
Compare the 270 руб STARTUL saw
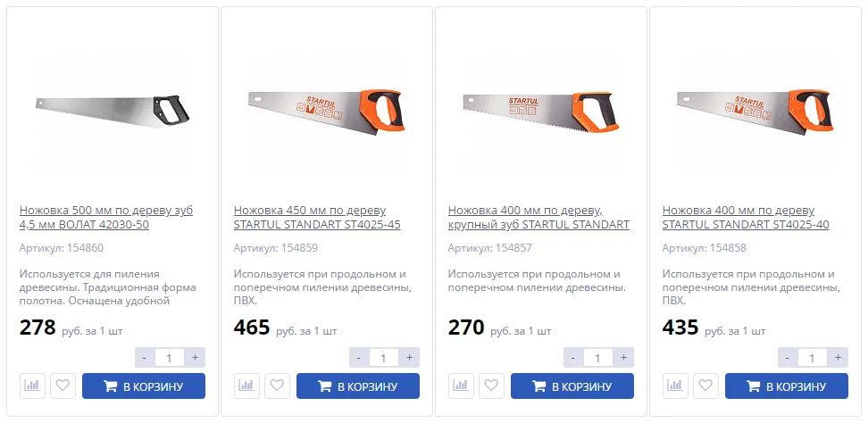(461, 386)
